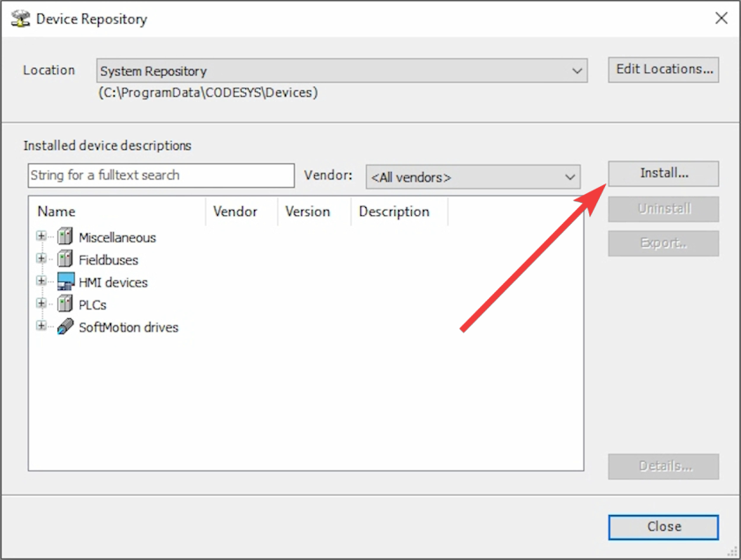The width and height of the screenshot is (741, 560).
Task: Select the Fieldbuses row label
Action: (109, 260)
